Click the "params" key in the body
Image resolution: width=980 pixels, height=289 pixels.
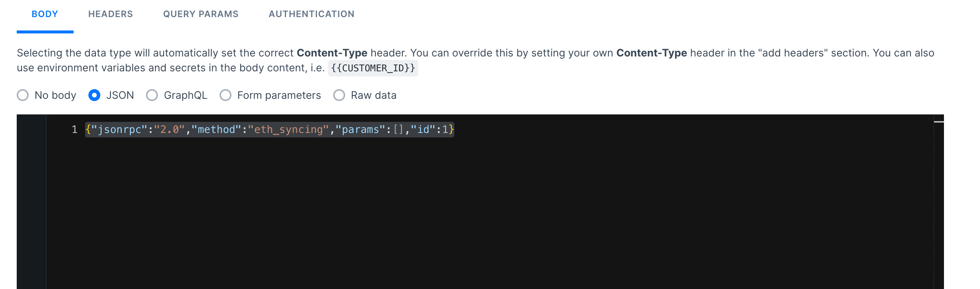point(360,130)
